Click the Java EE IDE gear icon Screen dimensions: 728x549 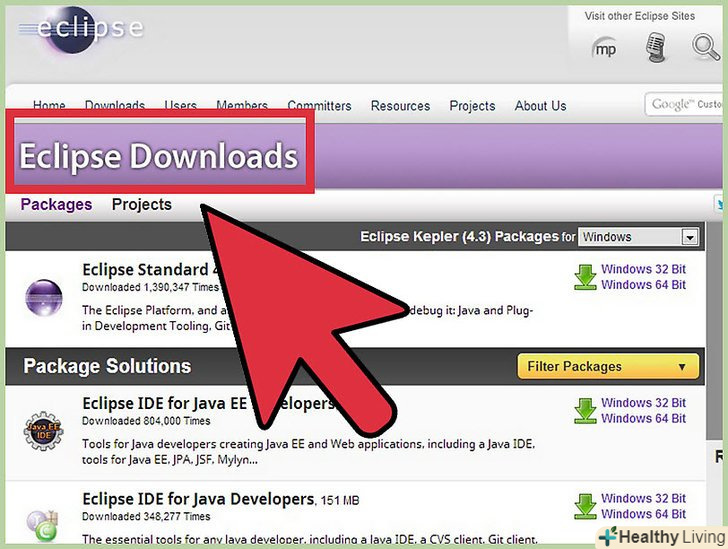(43, 431)
